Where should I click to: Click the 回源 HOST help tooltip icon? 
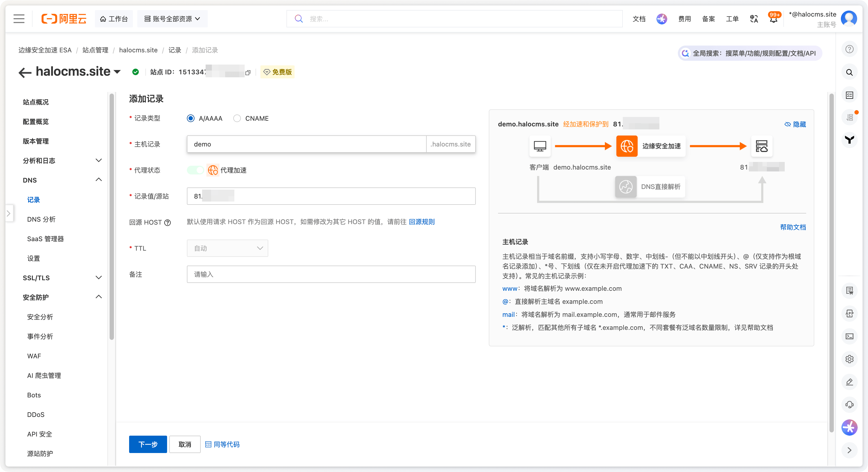click(x=167, y=222)
